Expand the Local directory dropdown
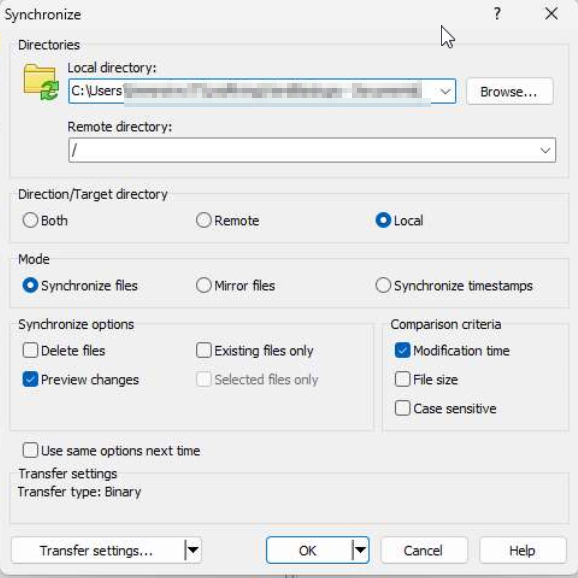This screenshot has width=578, height=578. tap(445, 91)
